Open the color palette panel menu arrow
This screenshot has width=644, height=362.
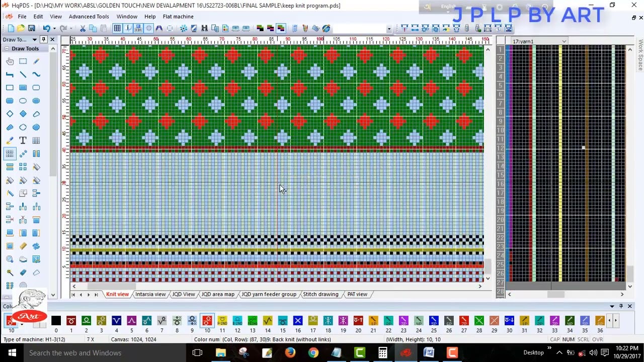coord(612,306)
